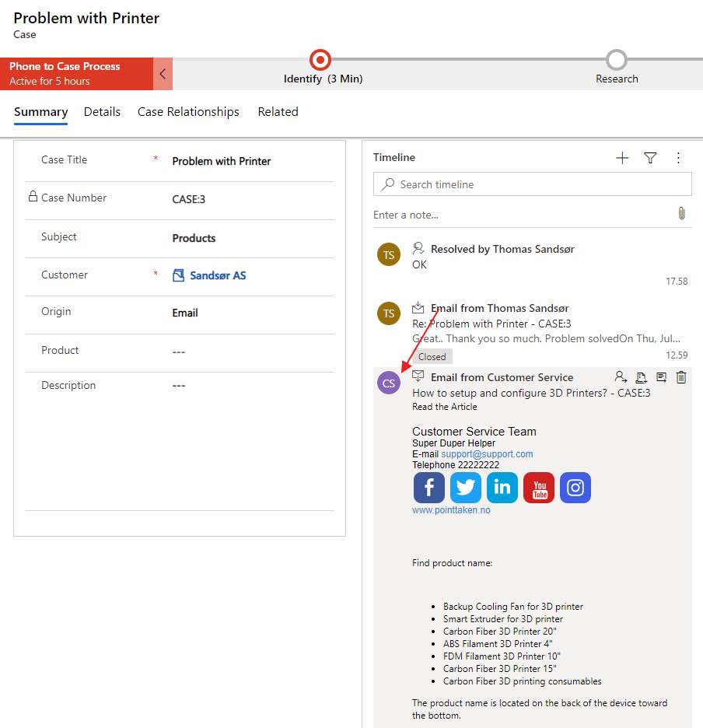Image resolution: width=703 pixels, height=728 pixels.
Task: Open the Sandsør AS customer link
Action: click(218, 275)
